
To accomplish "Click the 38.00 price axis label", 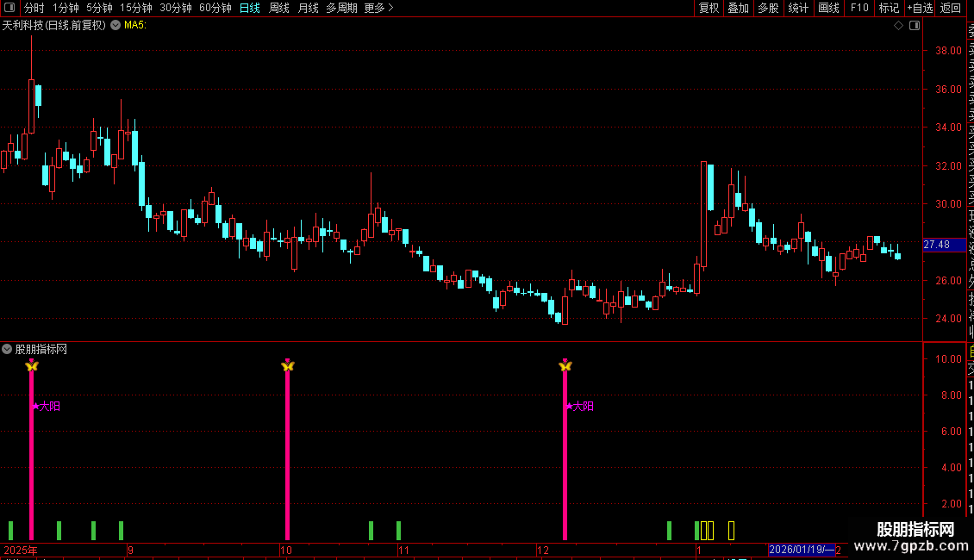I will pyautogui.click(x=948, y=50).
